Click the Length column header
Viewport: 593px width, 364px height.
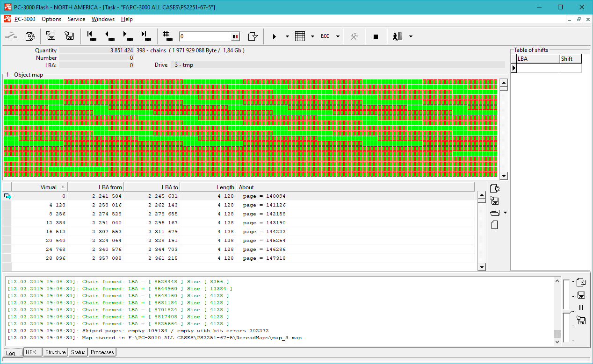coord(208,187)
